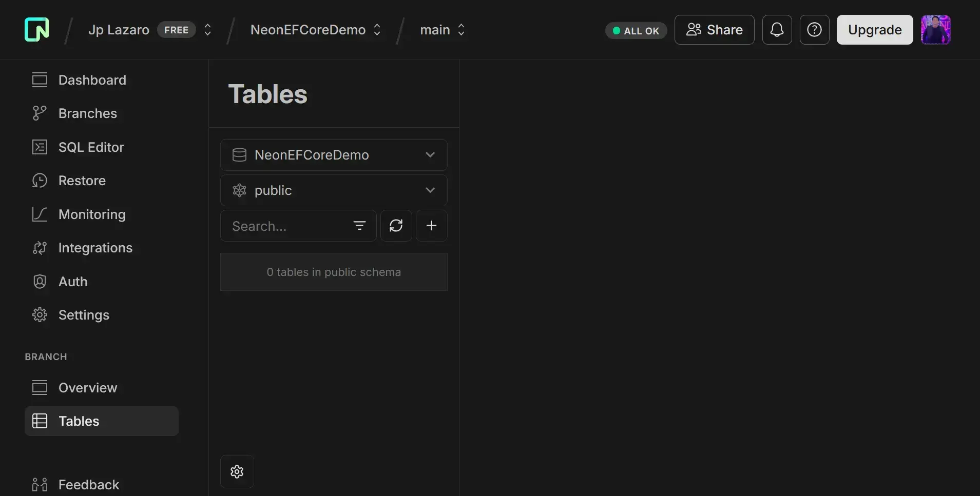Click the Settings gear icon in sidebar
Screen dimensions: 980x496
[40, 315]
